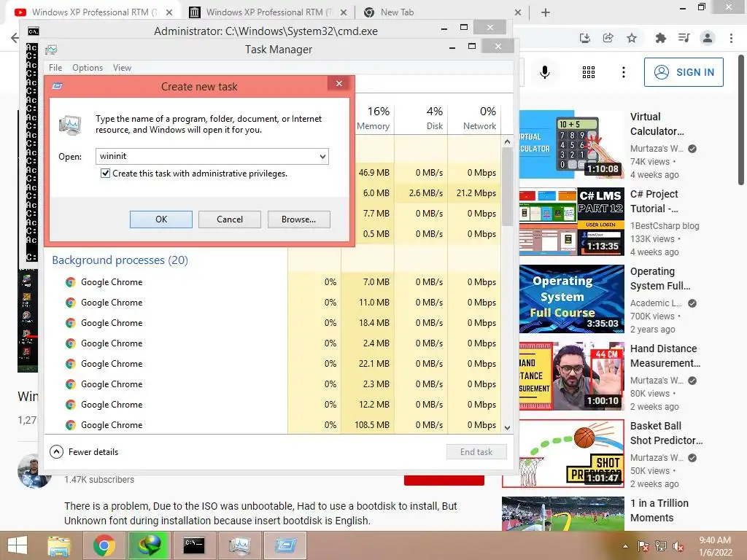The image size is (747, 560).
Task: Click the Task Manager scrollbar down arrow
Action: pyautogui.click(x=508, y=427)
